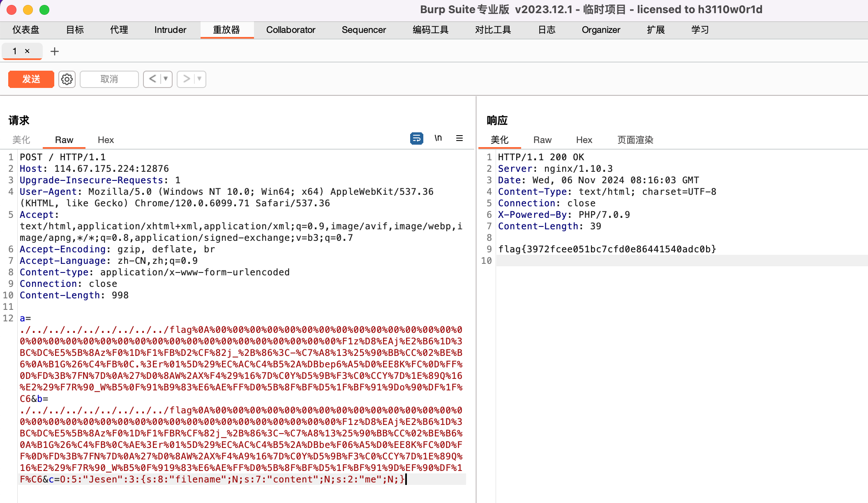The height and width of the screenshot is (503, 868).
Task: Open the 编码工具 tool from the top menu
Action: click(x=430, y=30)
